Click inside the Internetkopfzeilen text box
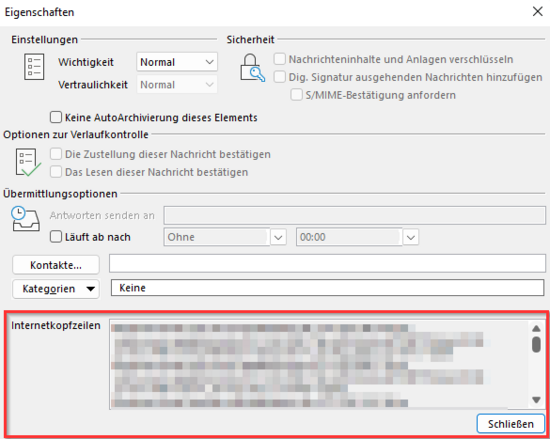Viewport: 550px width, 439px height. pyautogui.click(x=319, y=364)
